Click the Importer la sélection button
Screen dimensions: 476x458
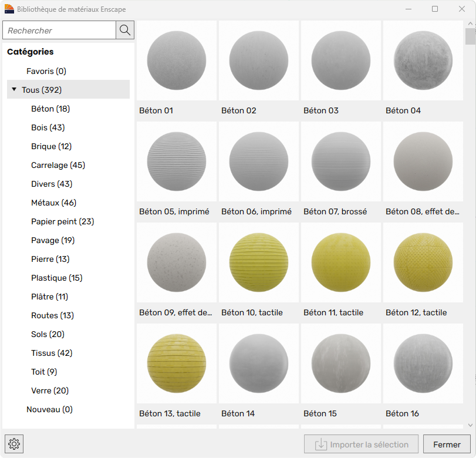pos(361,444)
